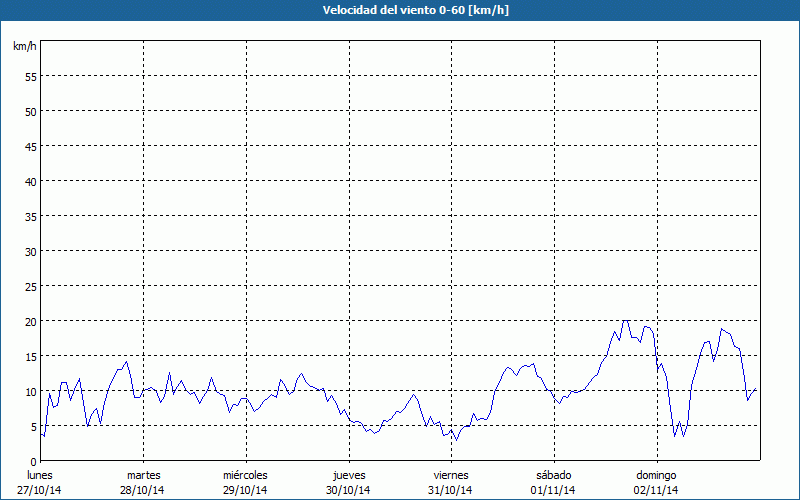The image size is (800, 500).
Task: Click the date 27/10/14 on the time axis
Action: point(40,490)
